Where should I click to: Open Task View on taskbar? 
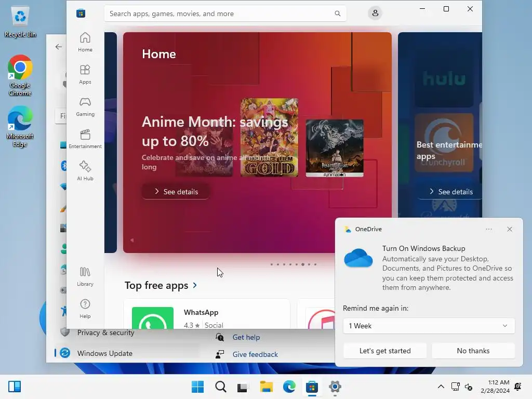[x=242, y=387]
